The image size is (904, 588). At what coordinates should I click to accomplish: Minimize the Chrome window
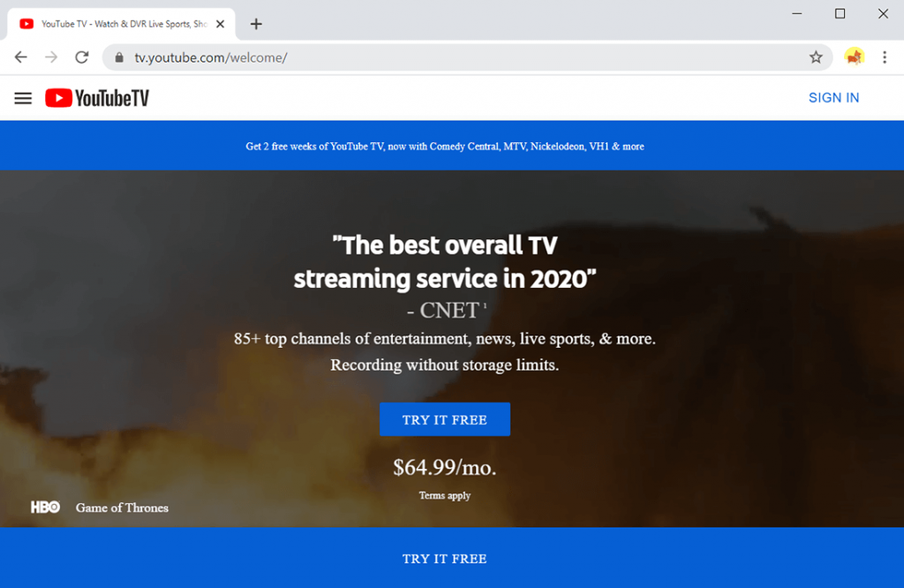797,13
